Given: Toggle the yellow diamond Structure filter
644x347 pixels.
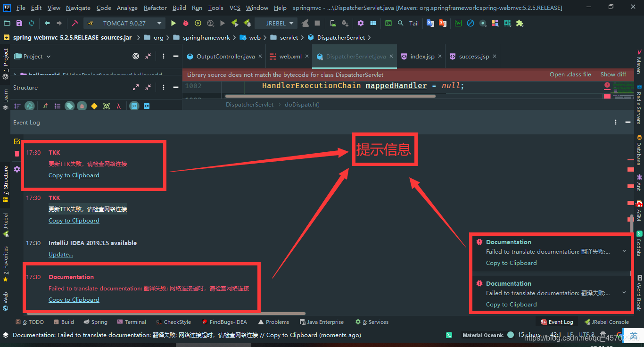Looking at the screenshot, I should pyautogui.click(x=94, y=106).
